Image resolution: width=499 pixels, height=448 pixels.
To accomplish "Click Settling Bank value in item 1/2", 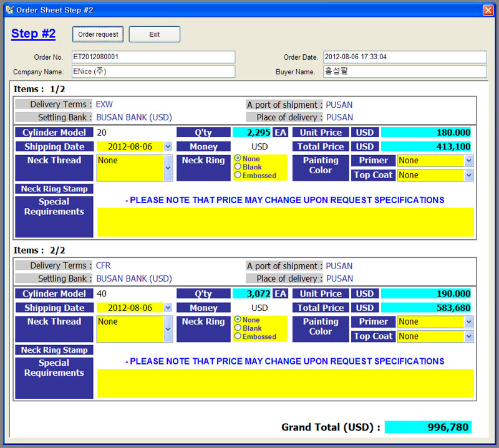I will pos(134,117).
